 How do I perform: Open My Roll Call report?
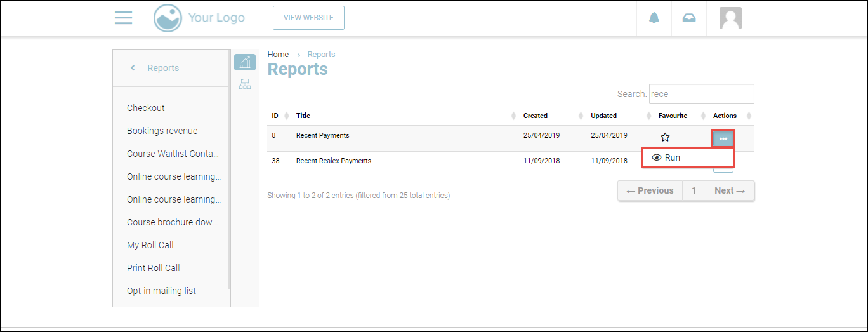pyautogui.click(x=150, y=245)
